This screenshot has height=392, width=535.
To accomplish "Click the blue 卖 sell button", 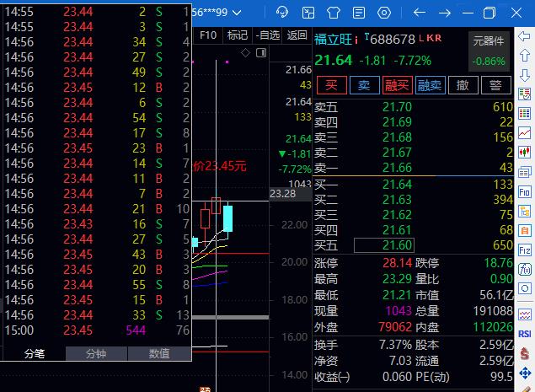I will [365, 85].
